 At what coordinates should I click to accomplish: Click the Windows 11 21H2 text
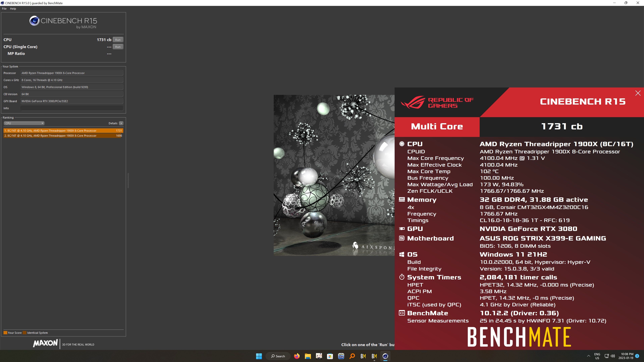point(514,254)
